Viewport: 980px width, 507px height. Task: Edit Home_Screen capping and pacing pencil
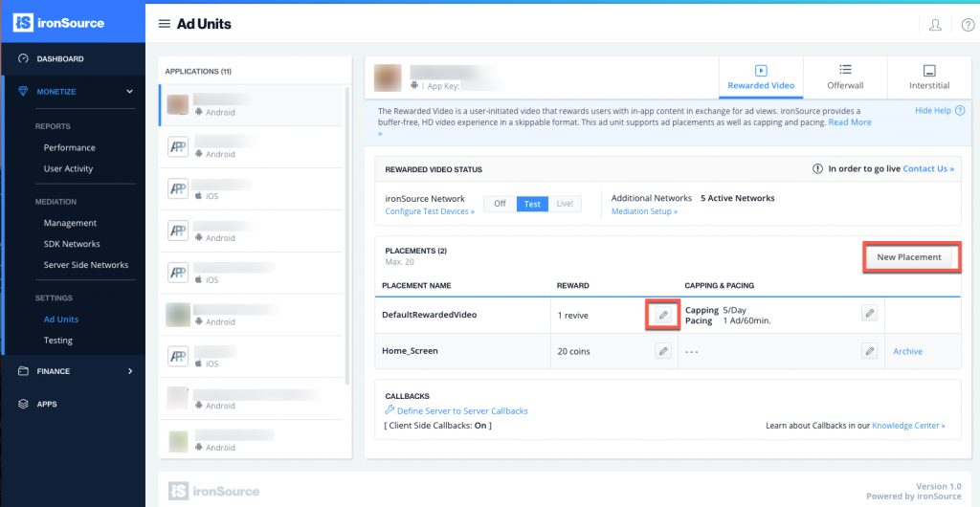(x=869, y=351)
